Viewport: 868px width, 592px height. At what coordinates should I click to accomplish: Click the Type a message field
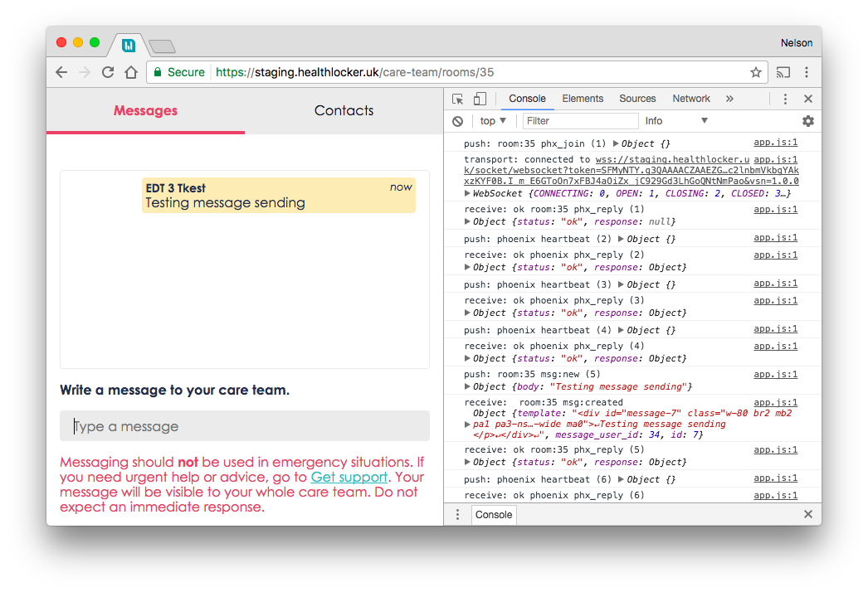[x=244, y=425]
